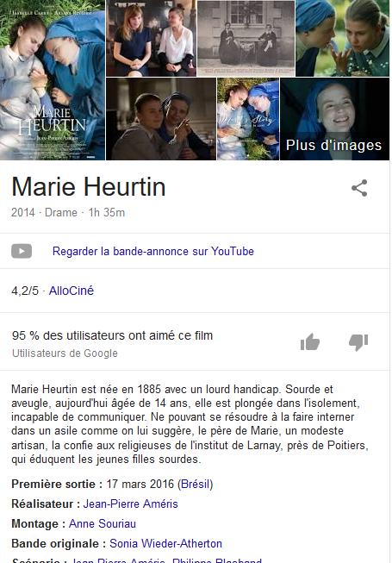Screen dimensions: 392x563
Task: Open the trailer link on YouTube
Action: pos(153,252)
